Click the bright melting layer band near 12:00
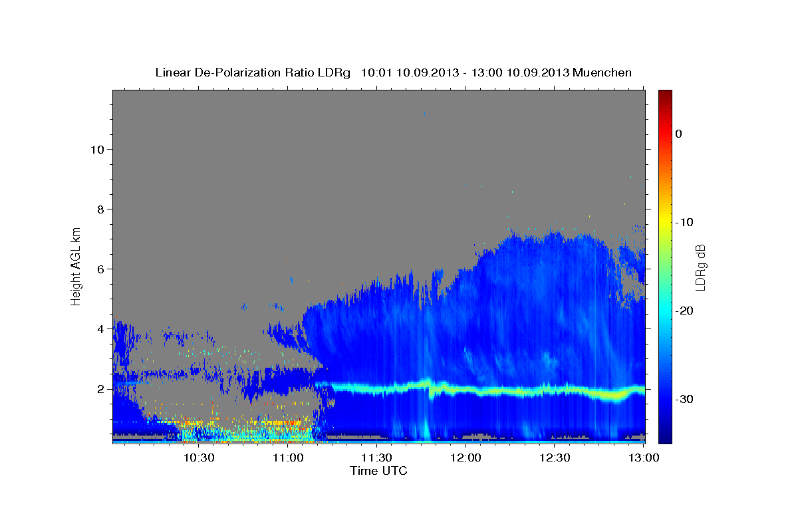798x532 pixels. click(x=465, y=389)
